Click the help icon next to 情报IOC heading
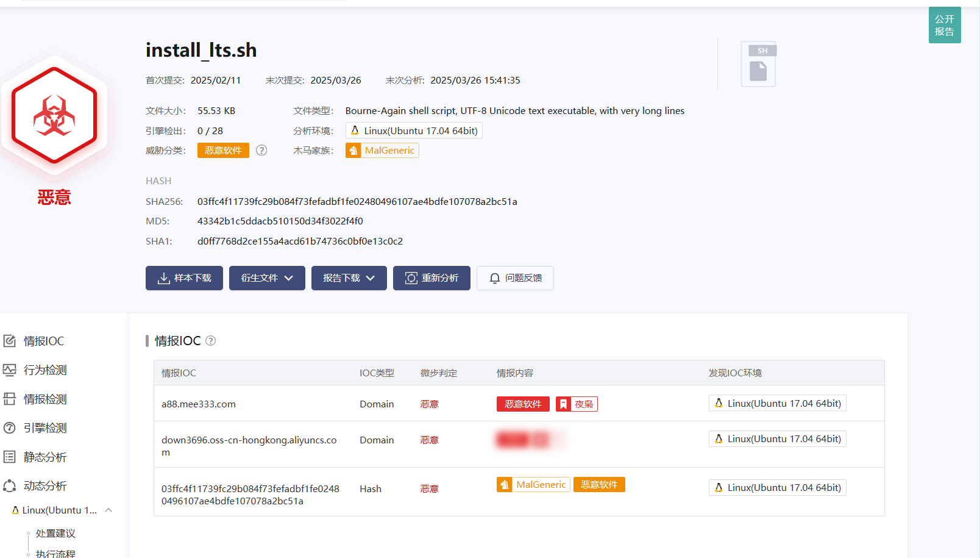 coord(210,341)
